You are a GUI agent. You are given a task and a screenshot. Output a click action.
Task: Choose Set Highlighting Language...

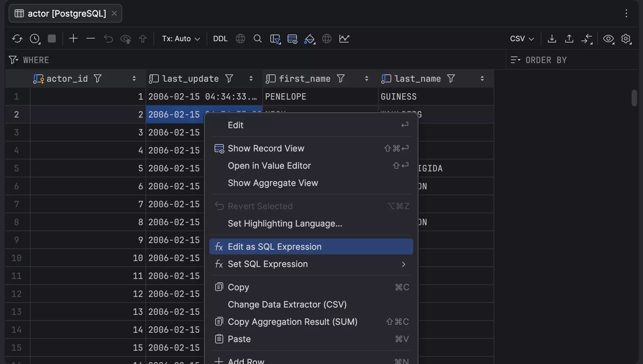(311, 224)
